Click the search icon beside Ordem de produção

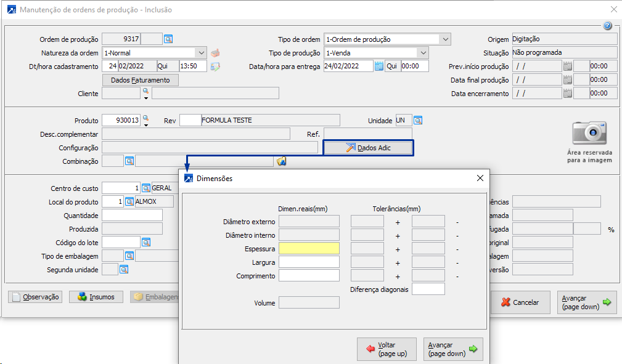coord(168,39)
